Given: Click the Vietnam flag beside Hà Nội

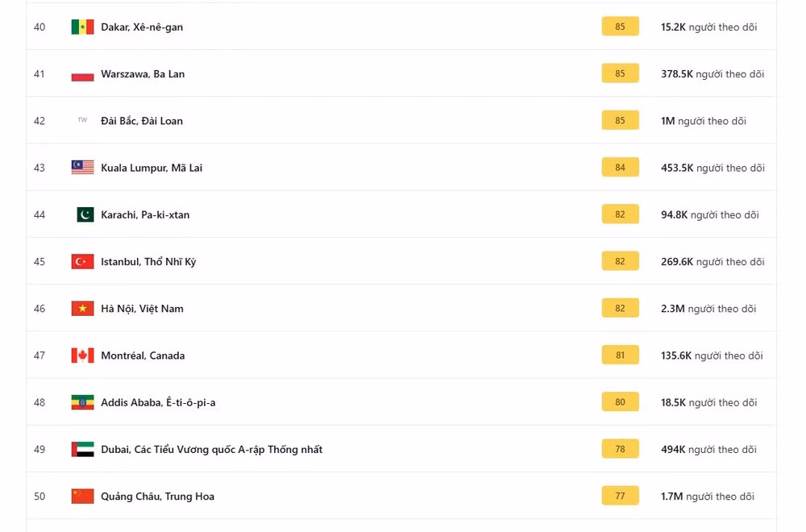Looking at the screenshot, I should coord(82,309).
